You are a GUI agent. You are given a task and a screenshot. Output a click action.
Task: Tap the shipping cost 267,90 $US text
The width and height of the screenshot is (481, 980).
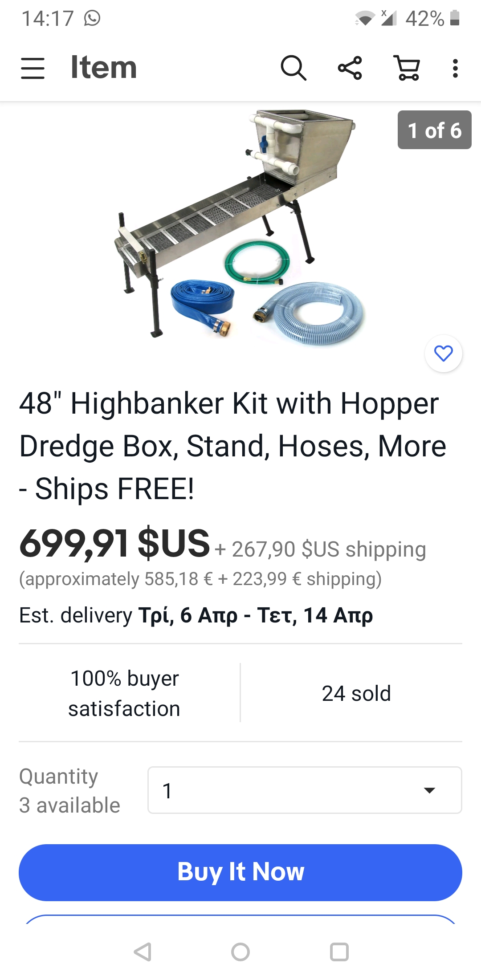click(320, 549)
